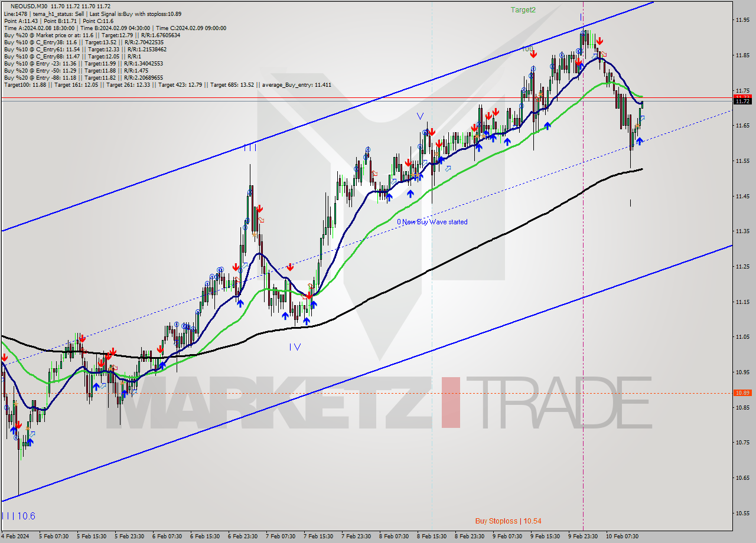Click the 'IV' wave label
The width and height of the screenshot is (756, 543).
coord(295,347)
